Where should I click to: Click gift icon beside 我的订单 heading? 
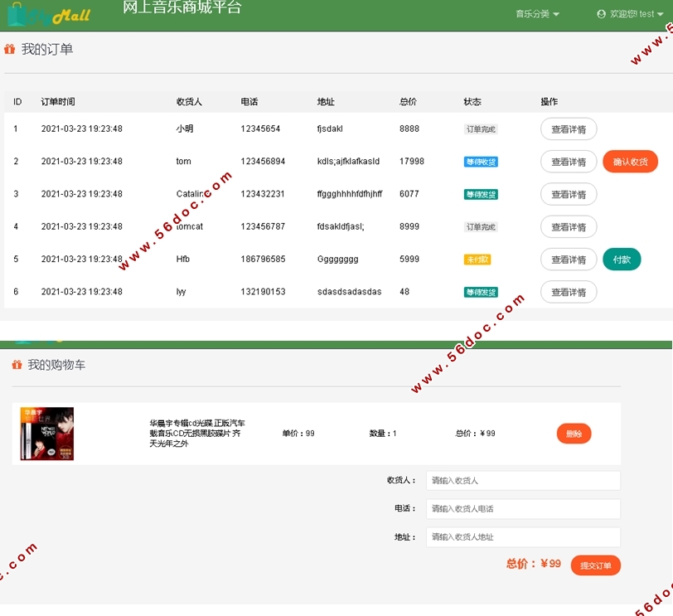[x=10, y=50]
